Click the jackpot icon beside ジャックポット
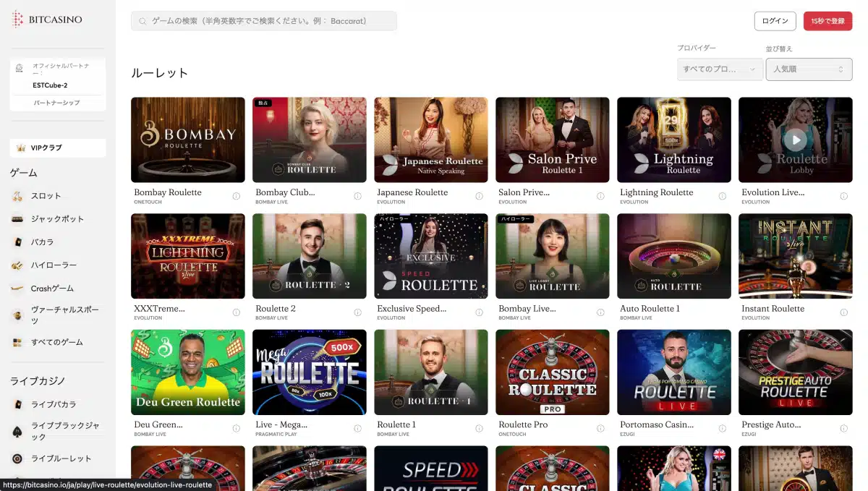This screenshot has width=868, height=491. [17, 219]
